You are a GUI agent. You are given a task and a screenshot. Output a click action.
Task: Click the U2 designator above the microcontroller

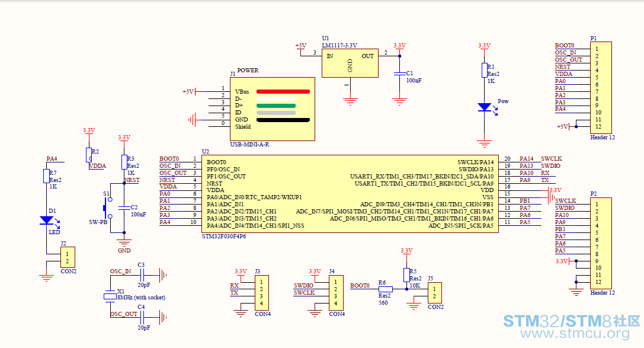206,152
